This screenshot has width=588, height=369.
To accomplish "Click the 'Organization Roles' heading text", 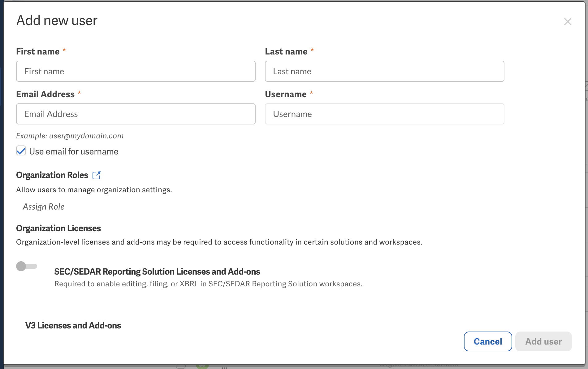I will 52,175.
